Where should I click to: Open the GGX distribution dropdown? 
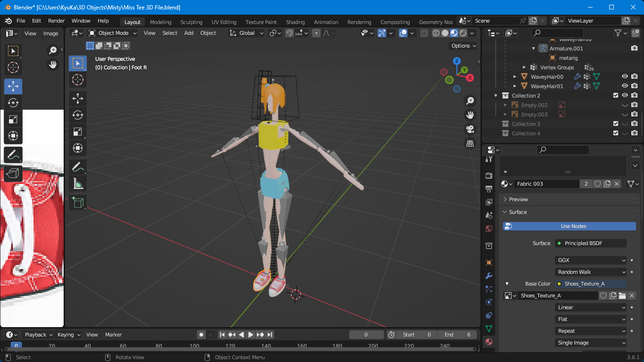pyautogui.click(x=591, y=260)
